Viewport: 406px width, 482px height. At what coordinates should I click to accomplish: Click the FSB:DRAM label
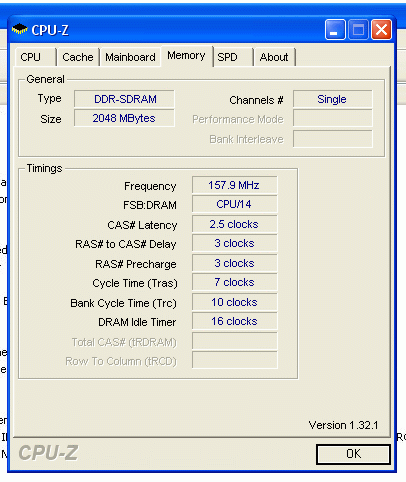click(x=150, y=205)
